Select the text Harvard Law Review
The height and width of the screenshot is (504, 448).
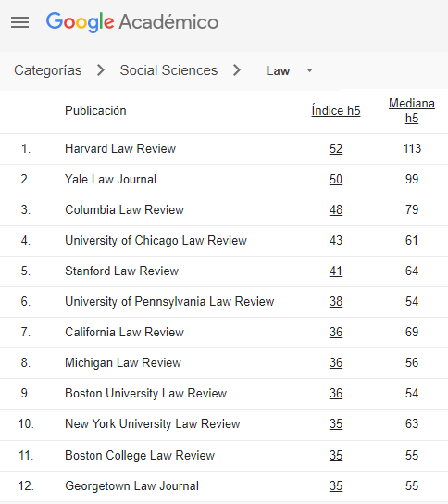tap(120, 149)
